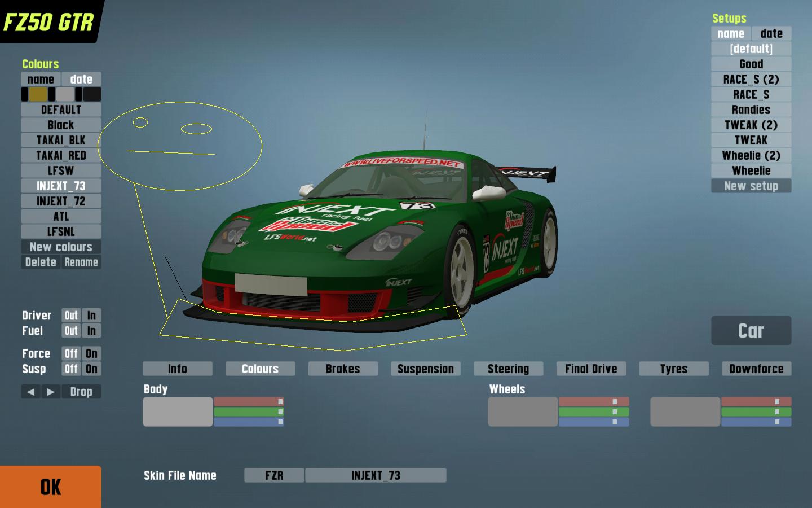This screenshot has height=508, width=812.
Task: Choose the TAKAI_RED colours
Action: (61, 155)
